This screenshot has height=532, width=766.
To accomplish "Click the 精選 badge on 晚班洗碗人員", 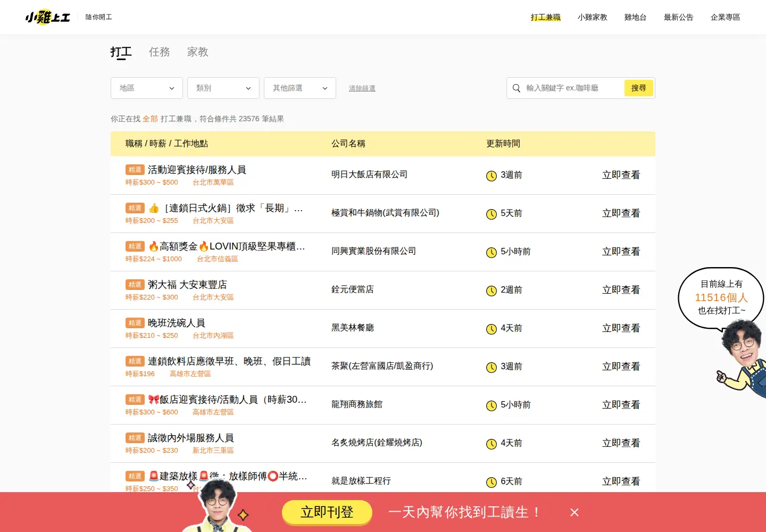I will point(135,323).
